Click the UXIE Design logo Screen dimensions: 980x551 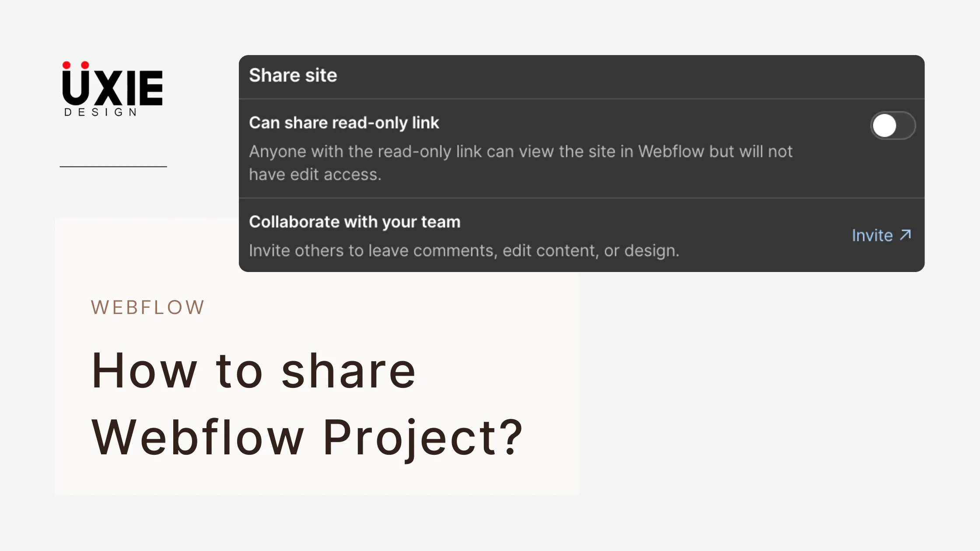112,89
